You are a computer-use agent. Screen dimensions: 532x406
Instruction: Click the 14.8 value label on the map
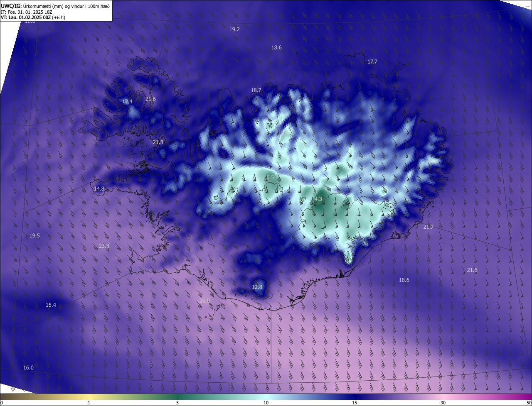99,188
